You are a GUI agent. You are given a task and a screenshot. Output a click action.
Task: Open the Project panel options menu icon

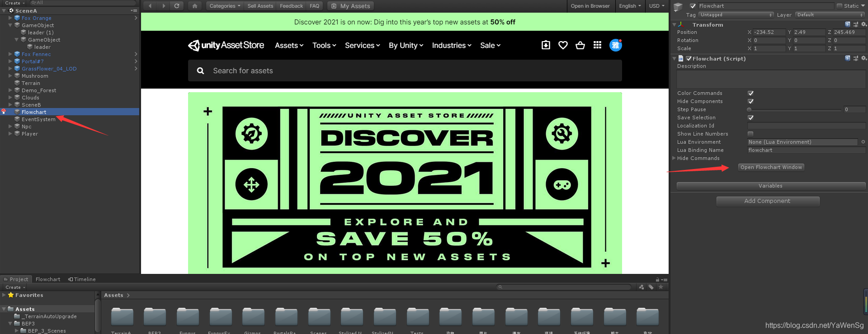(665, 280)
